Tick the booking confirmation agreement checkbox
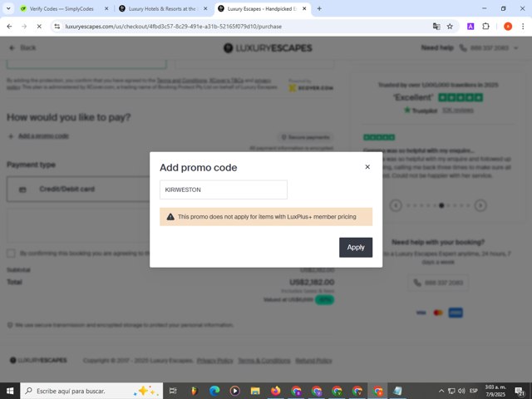 coord(11,254)
